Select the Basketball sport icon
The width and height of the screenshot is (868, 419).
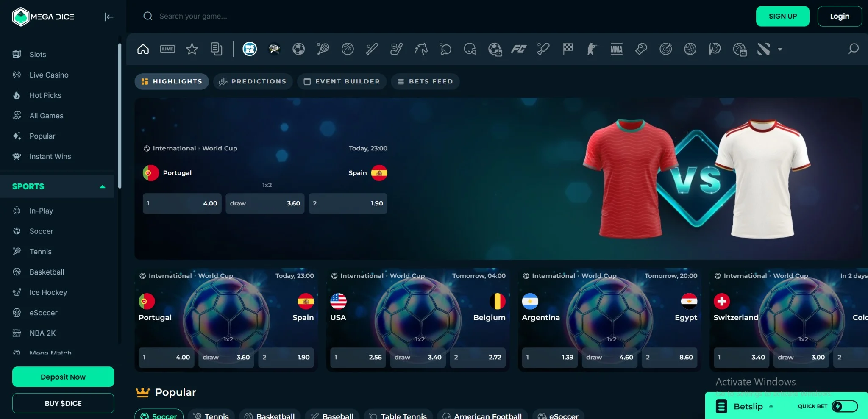pos(348,49)
